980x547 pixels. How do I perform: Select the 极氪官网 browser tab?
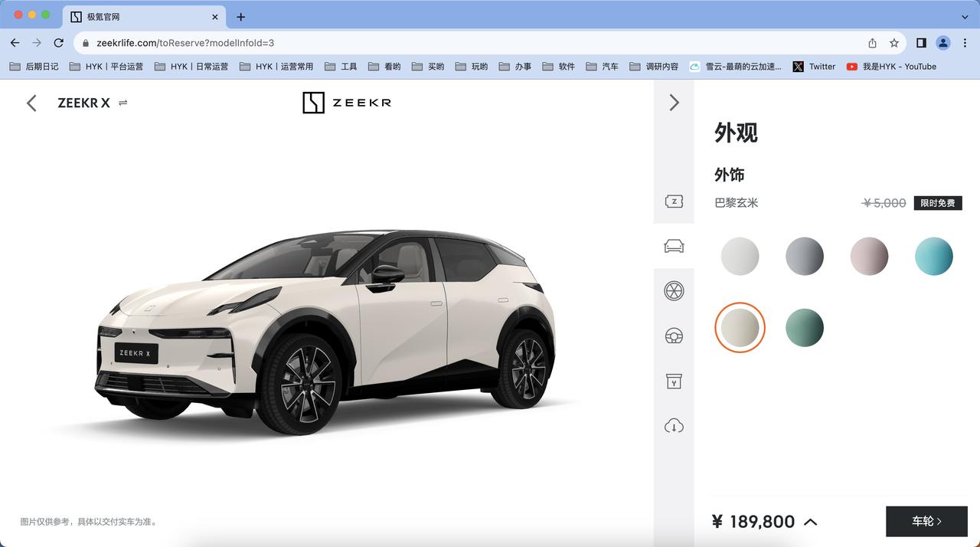144,17
